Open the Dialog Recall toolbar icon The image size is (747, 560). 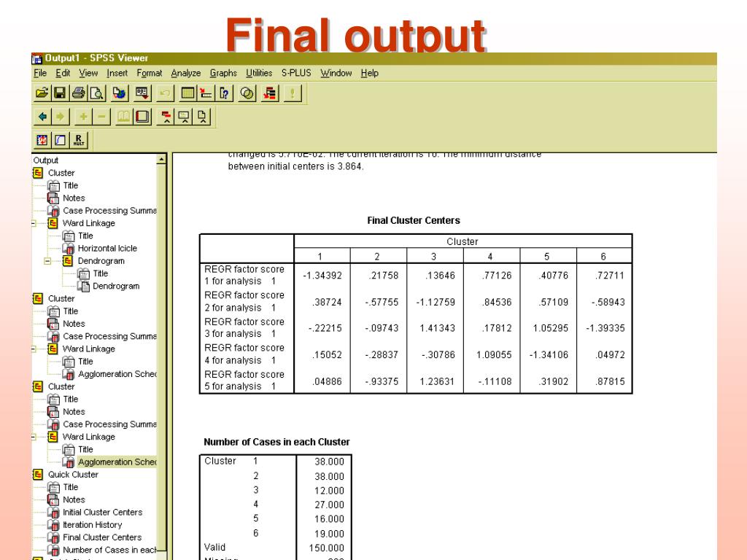coord(142,93)
